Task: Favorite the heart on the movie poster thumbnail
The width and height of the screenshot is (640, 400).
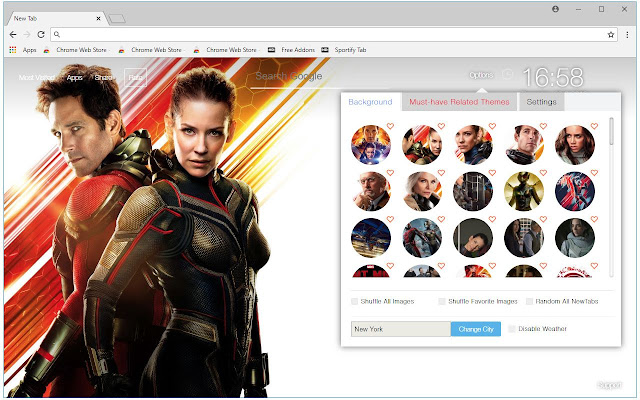Action: pos(390,126)
